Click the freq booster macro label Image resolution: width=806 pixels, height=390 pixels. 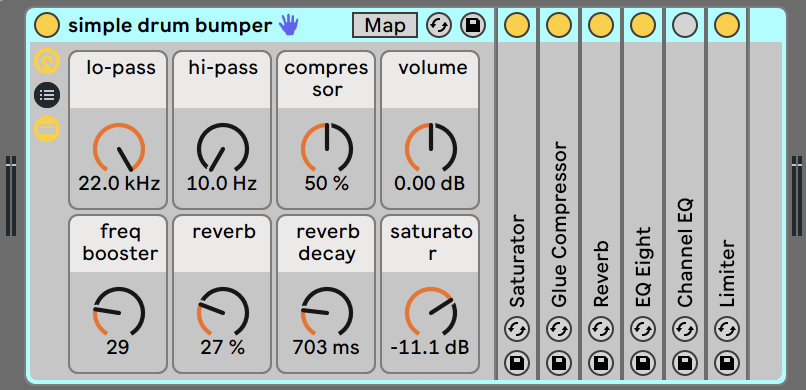pos(120,243)
